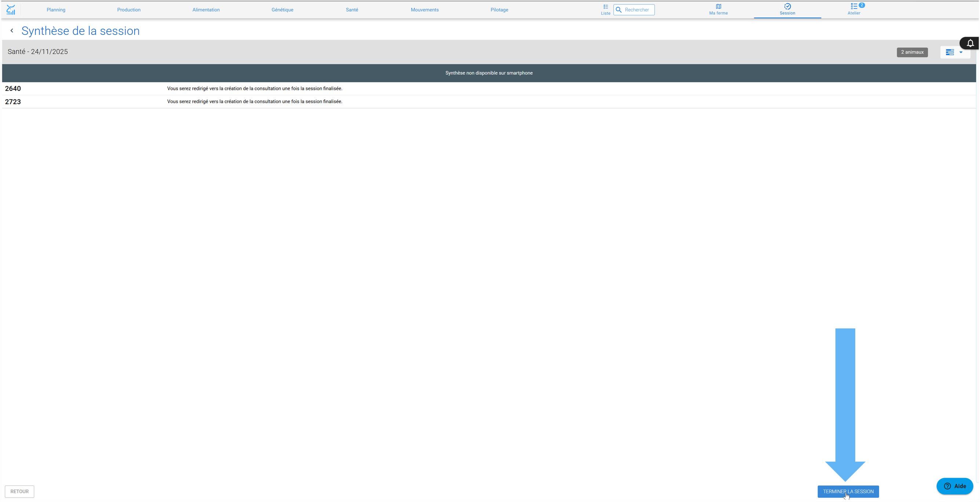
Task: Open the Pilotage menu
Action: tap(499, 10)
